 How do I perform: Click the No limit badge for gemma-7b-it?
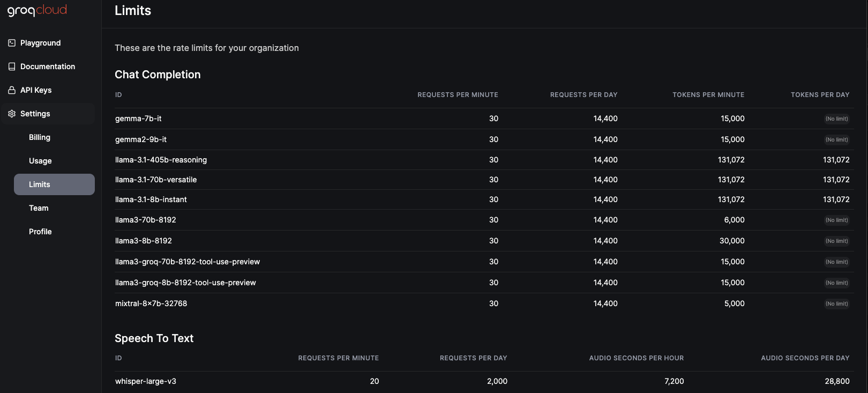(x=837, y=119)
